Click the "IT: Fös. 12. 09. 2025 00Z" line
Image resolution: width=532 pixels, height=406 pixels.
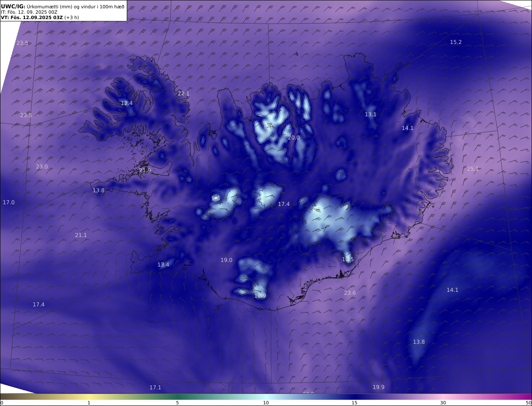(29, 12)
